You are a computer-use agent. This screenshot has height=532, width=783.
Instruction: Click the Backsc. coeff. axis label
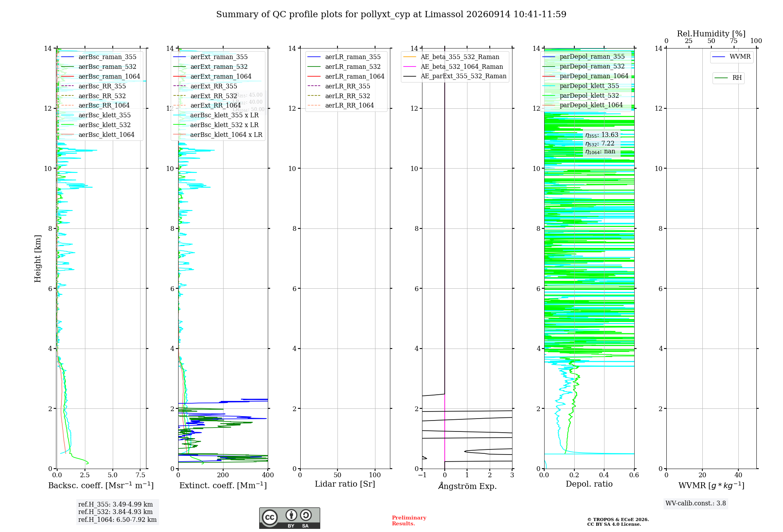101,485
